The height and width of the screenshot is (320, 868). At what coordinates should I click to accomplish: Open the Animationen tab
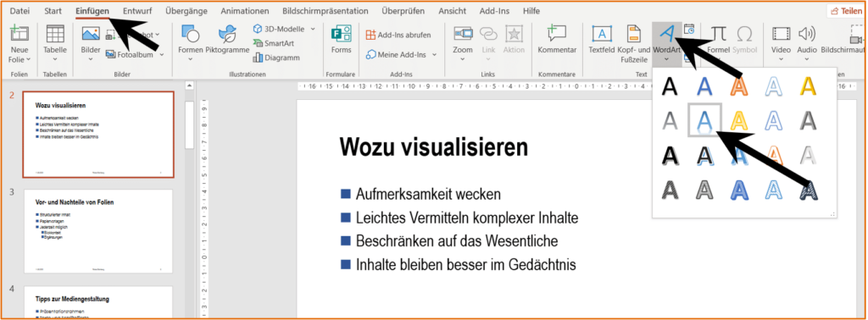tap(245, 10)
